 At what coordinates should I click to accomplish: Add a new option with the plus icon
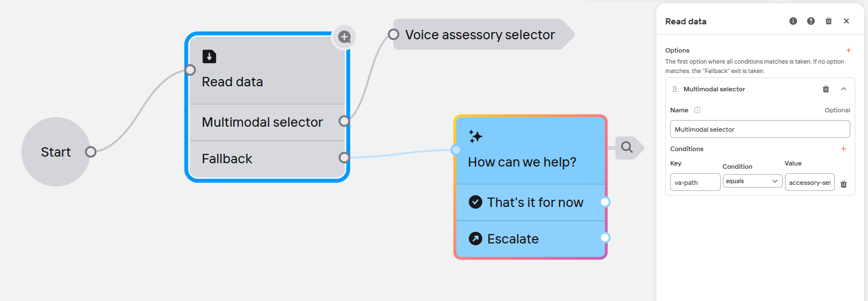tap(848, 50)
